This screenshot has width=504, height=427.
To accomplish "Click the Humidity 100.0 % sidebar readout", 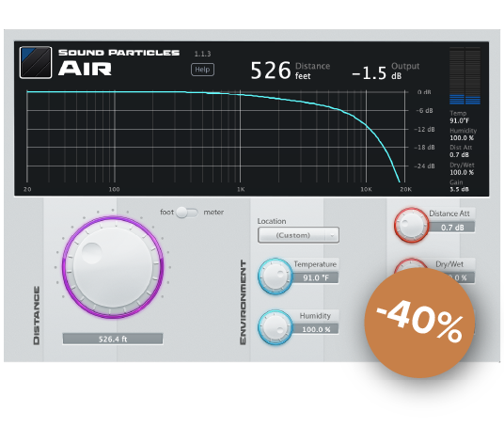I will point(463,134).
